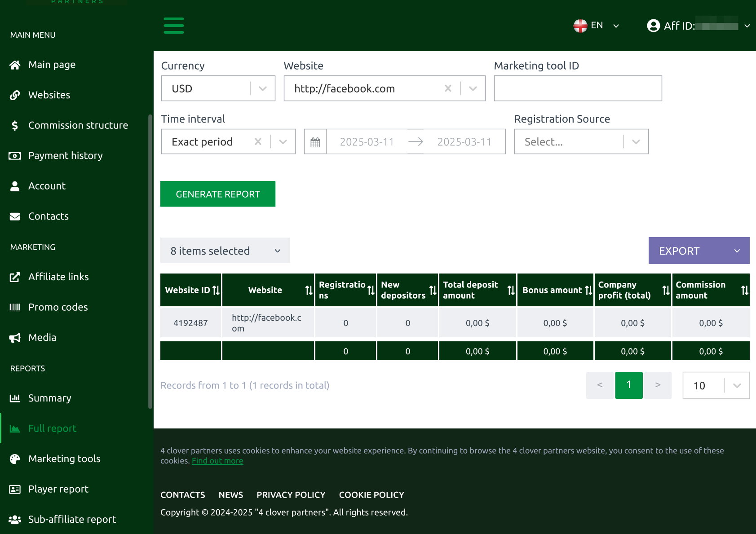The height and width of the screenshot is (534, 756).
Task: Sort table by Company profit arrows
Action: point(666,290)
